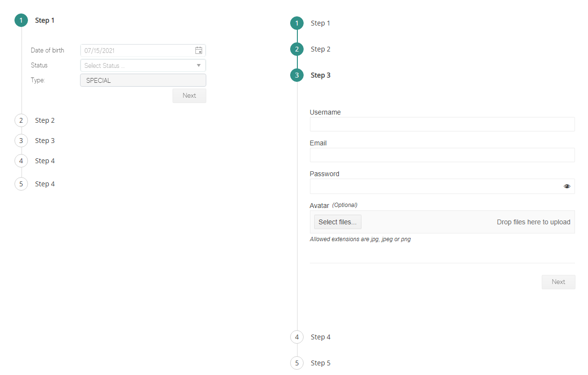Screen dimensions: 588x375
Task: Click circle 5 labeled Step 4
Action: (x=21, y=184)
